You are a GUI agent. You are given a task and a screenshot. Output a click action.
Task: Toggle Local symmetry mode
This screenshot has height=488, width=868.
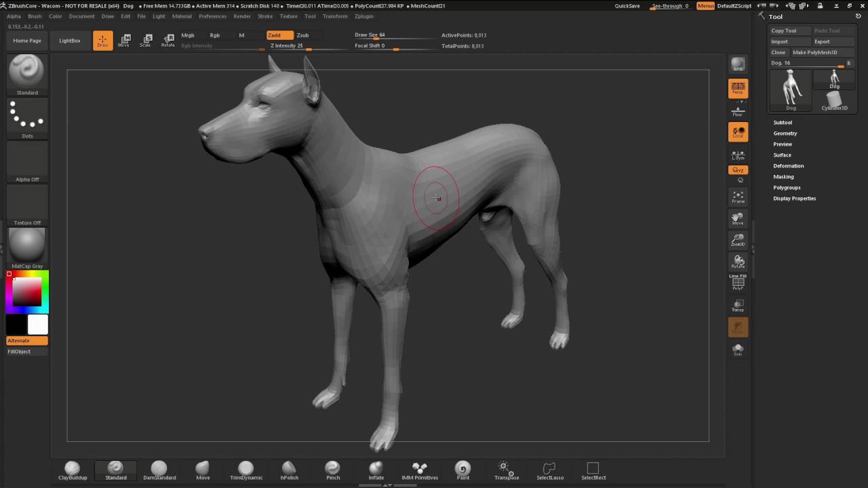click(x=738, y=132)
